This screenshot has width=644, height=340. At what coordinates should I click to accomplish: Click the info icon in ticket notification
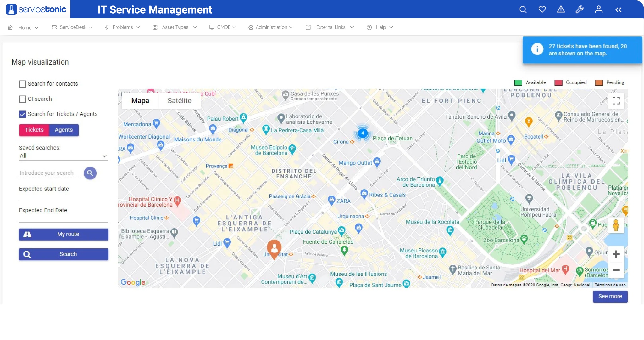click(x=537, y=49)
